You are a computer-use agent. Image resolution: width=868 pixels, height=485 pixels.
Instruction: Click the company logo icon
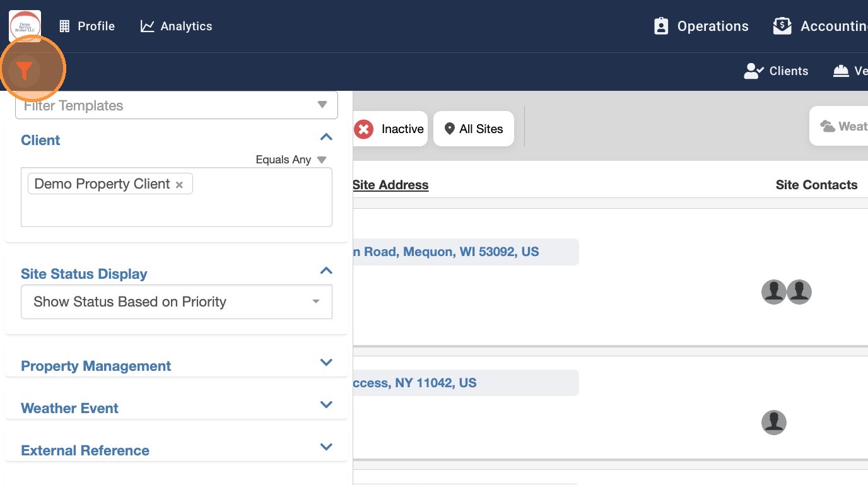[25, 26]
